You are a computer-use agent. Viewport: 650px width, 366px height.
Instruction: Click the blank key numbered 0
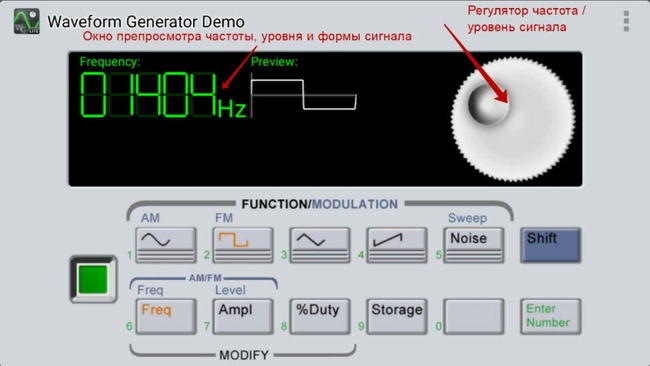tap(474, 317)
